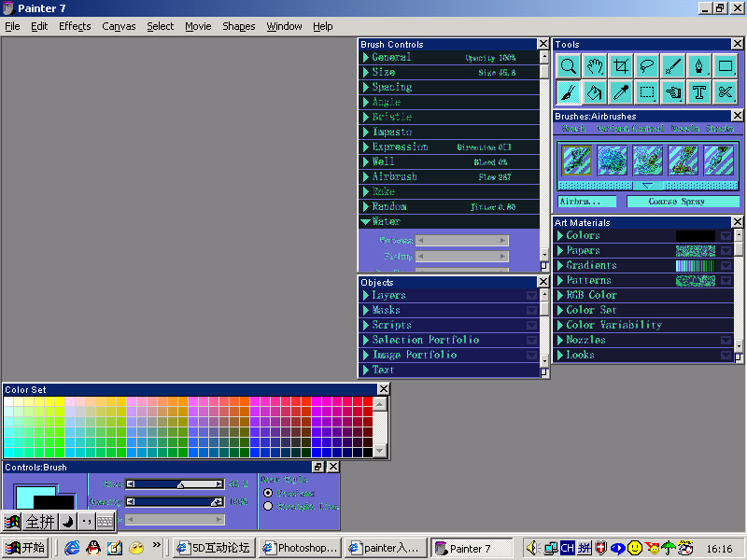The image size is (747, 560).
Task: Select the Pen tool
Action: pos(698,66)
